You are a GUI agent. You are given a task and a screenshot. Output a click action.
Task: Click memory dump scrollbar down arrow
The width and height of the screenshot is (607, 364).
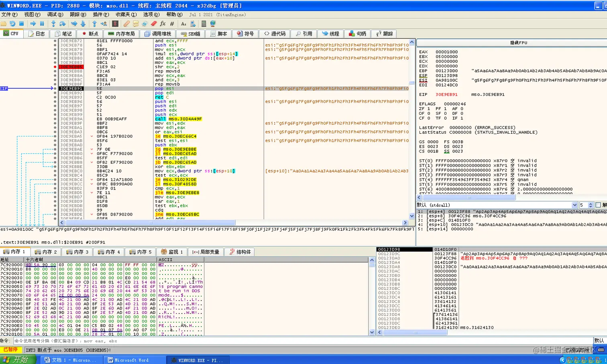coord(372,332)
